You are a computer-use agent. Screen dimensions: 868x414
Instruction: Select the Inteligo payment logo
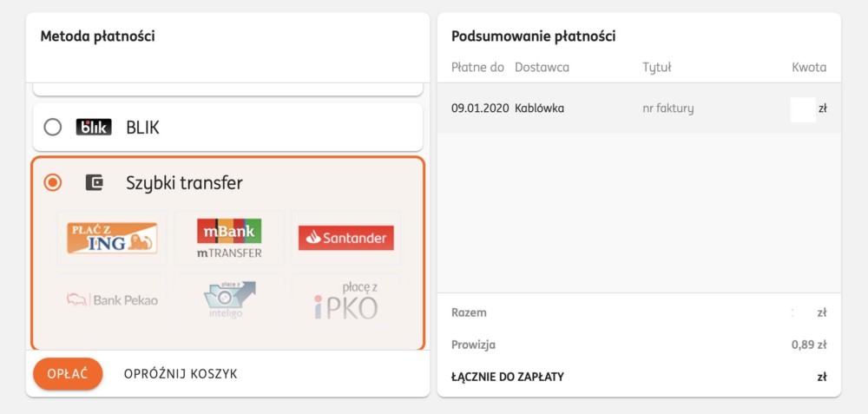tap(229, 299)
